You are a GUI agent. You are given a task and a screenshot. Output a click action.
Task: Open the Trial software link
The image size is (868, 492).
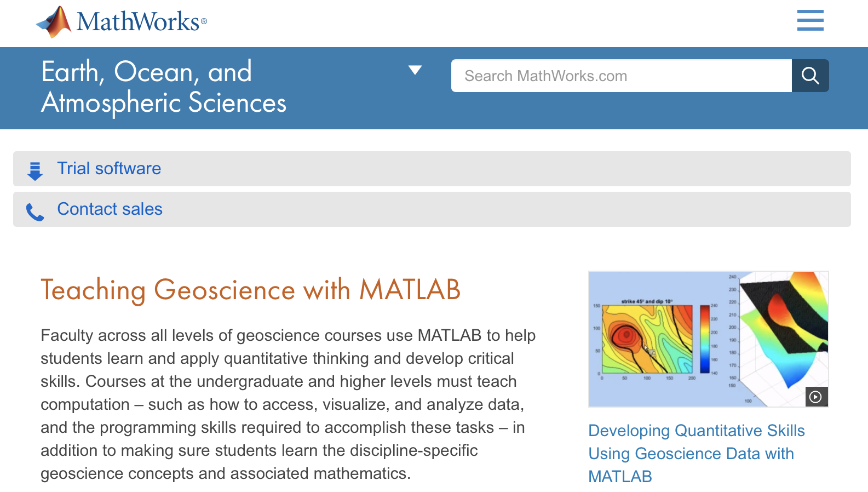109,168
